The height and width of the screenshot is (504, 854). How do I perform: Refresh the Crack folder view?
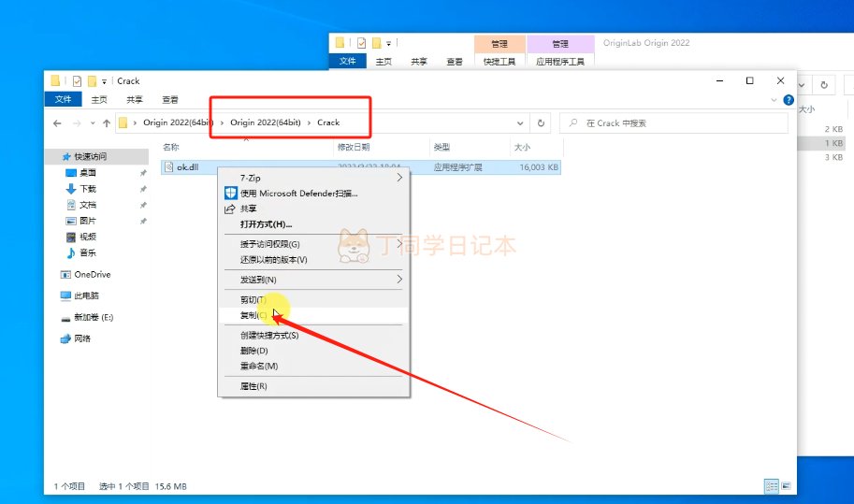541,123
